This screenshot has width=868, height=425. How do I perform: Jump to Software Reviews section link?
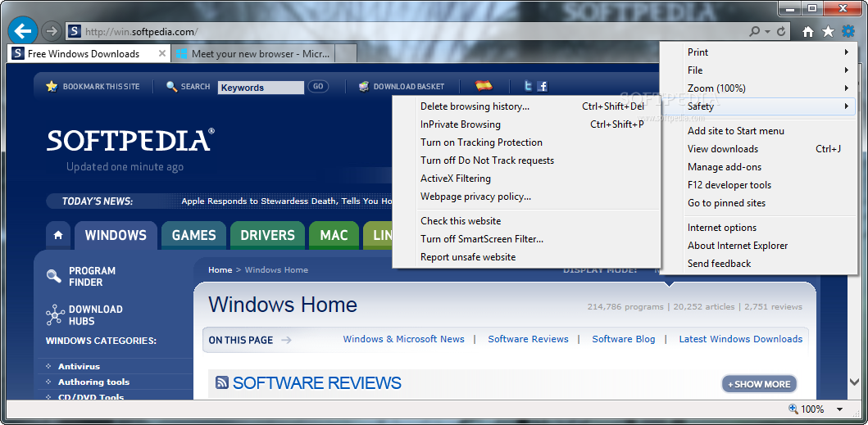[528, 339]
